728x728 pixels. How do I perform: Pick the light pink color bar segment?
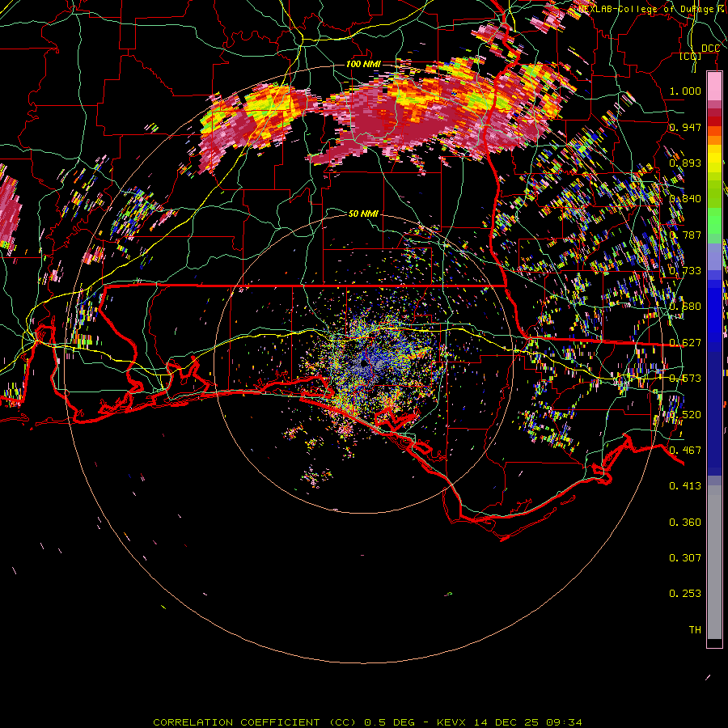(x=714, y=87)
